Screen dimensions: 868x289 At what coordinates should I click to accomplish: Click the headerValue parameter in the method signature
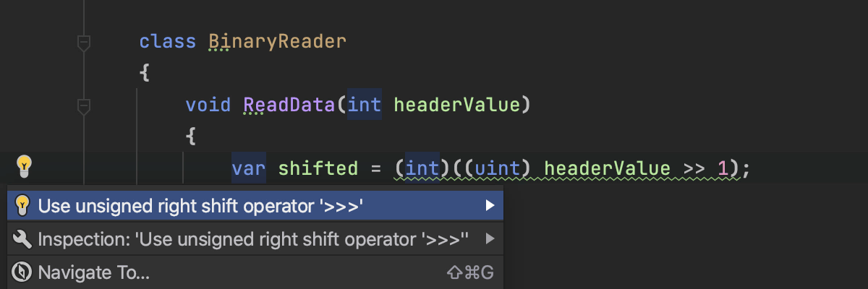pos(457,105)
